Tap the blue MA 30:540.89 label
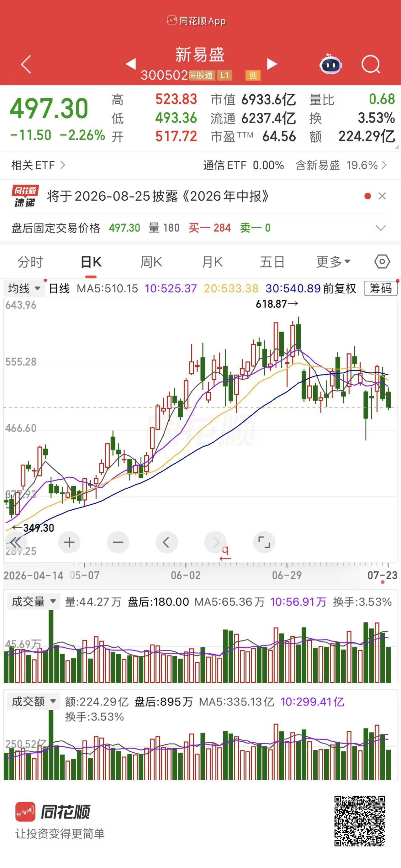The image size is (401, 868). [293, 288]
